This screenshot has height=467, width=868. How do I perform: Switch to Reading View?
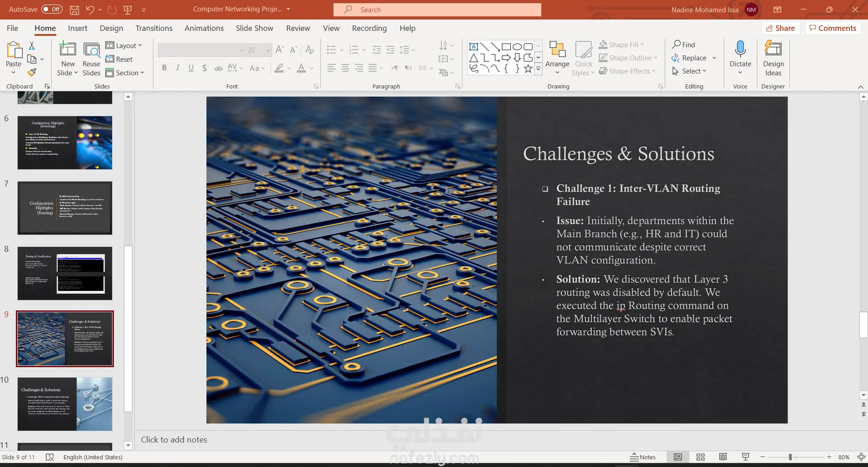click(723, 457)
